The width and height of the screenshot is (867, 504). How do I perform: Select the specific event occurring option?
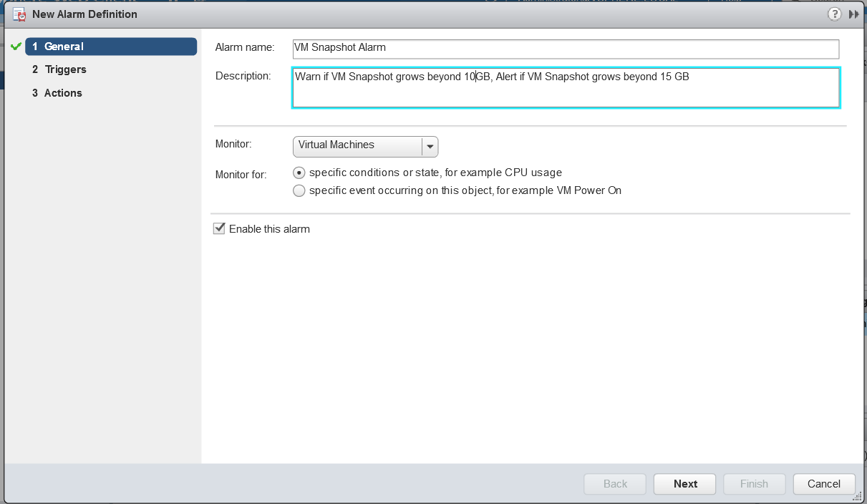[x=299, y=190]
